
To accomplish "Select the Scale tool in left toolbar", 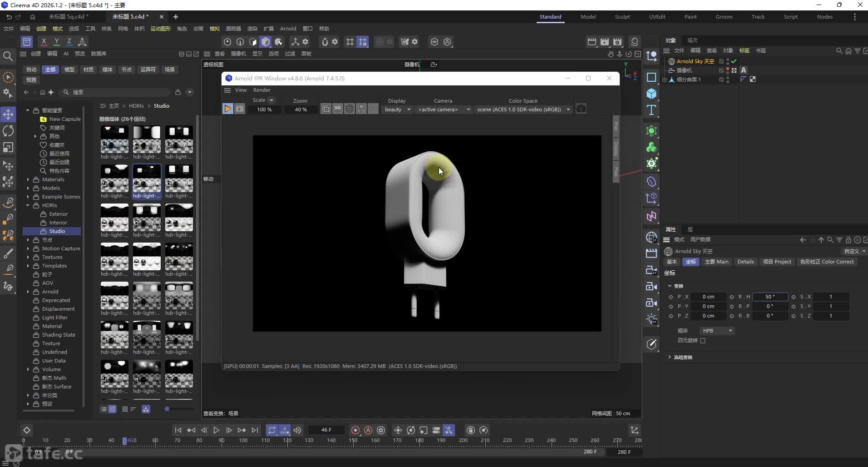I will [8, 148].
